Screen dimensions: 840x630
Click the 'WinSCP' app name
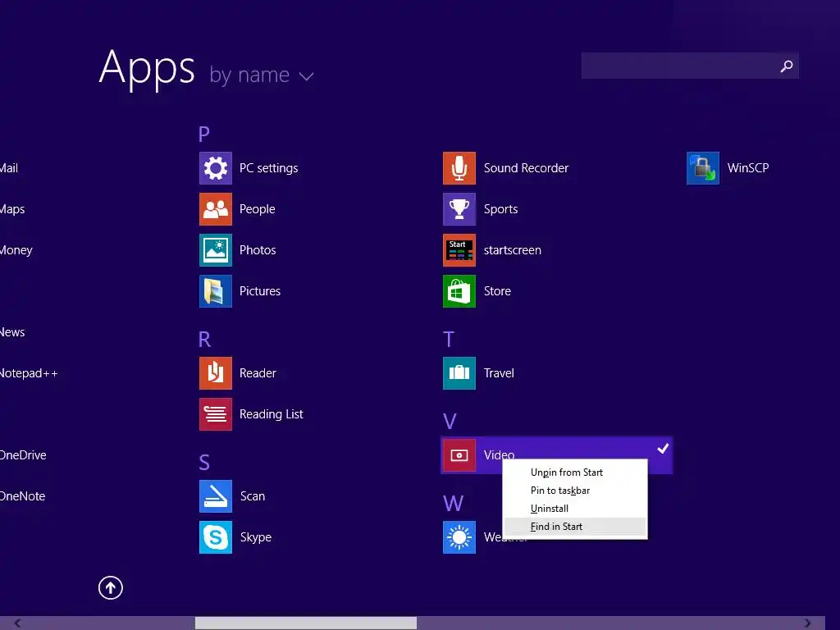click(748, 168)
